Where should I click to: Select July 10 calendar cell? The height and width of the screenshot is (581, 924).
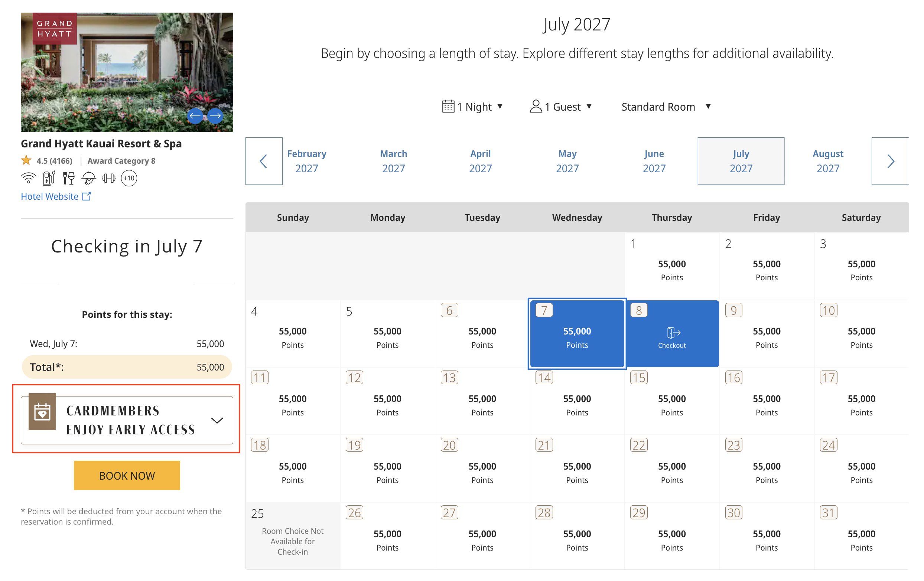(861, 333)
